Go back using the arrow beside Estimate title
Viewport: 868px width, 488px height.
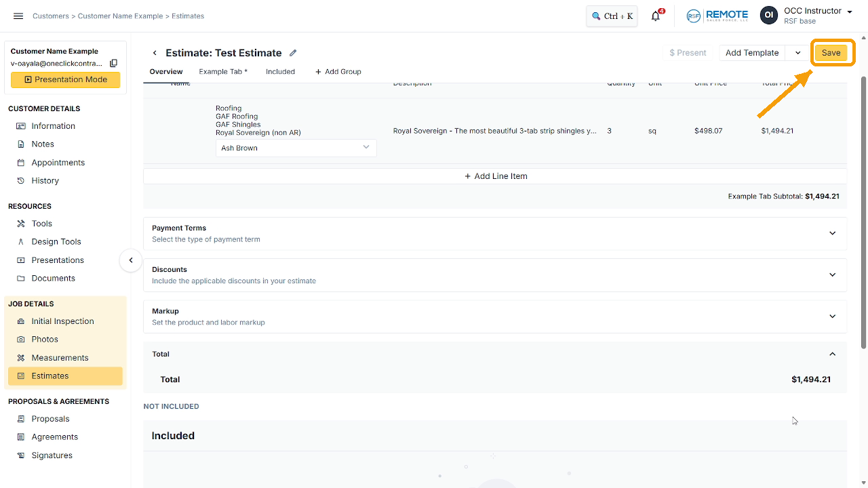(155, 53)
